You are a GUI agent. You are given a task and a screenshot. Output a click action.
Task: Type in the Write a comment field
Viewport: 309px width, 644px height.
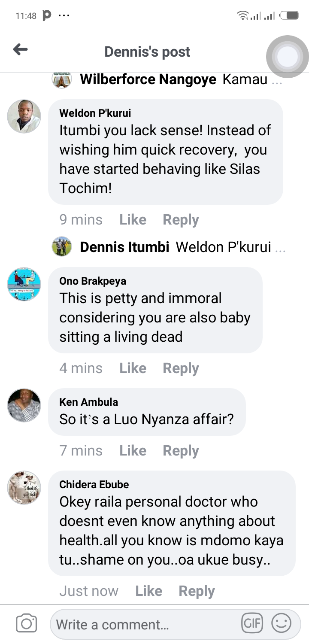(146, 624)
